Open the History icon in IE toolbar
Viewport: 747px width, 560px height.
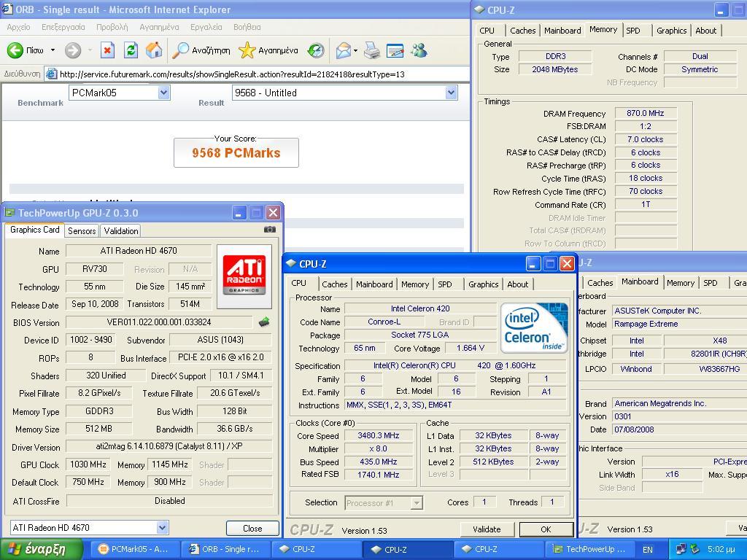pyautogui.click(x=315, y=50)
